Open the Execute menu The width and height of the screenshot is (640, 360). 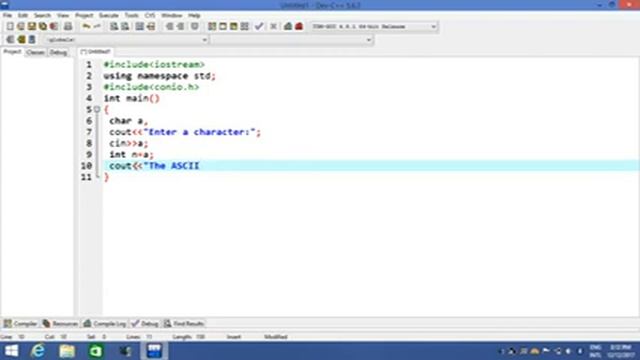pyautogui.click(x=109, y=16)
